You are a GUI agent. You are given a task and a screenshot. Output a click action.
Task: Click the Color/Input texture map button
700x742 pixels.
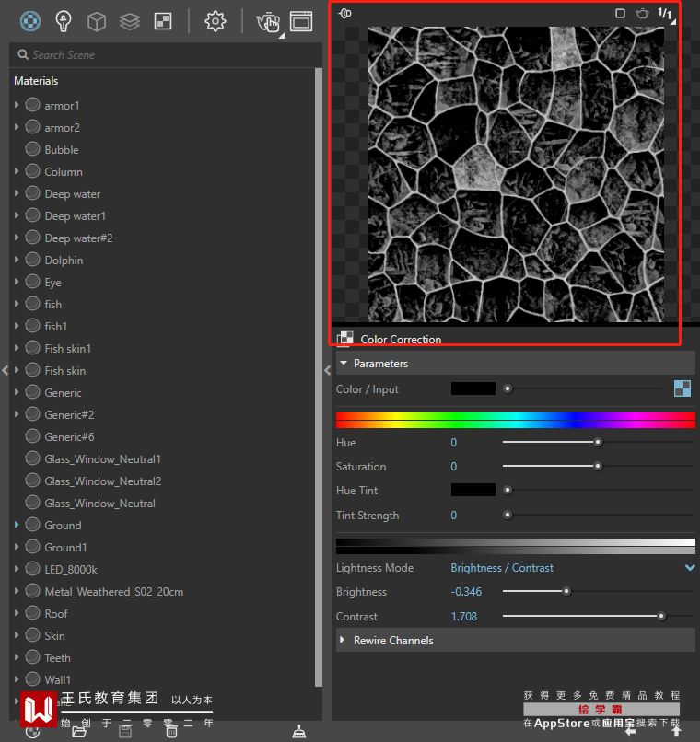(x=682, y=388)
